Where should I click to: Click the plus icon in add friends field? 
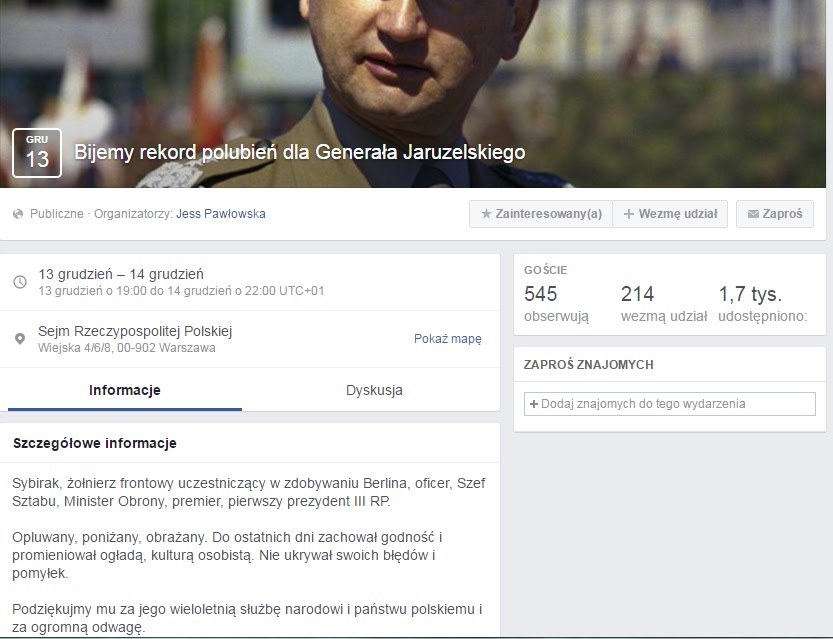534,404
